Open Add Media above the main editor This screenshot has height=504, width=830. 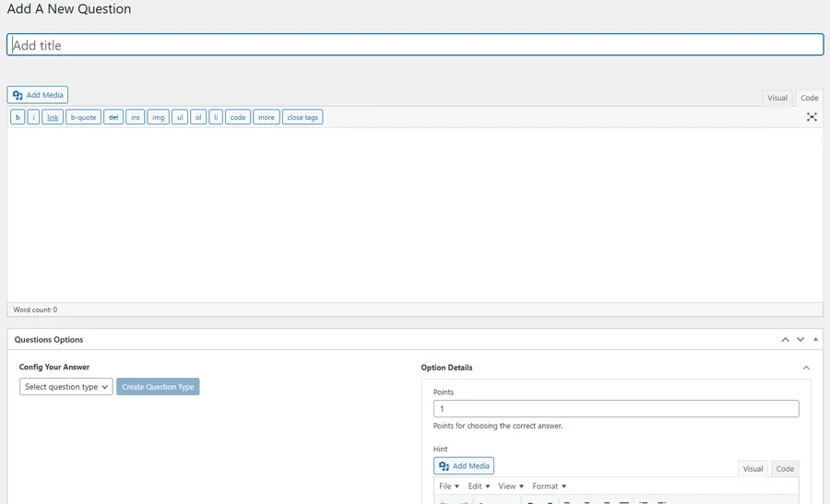38,95
